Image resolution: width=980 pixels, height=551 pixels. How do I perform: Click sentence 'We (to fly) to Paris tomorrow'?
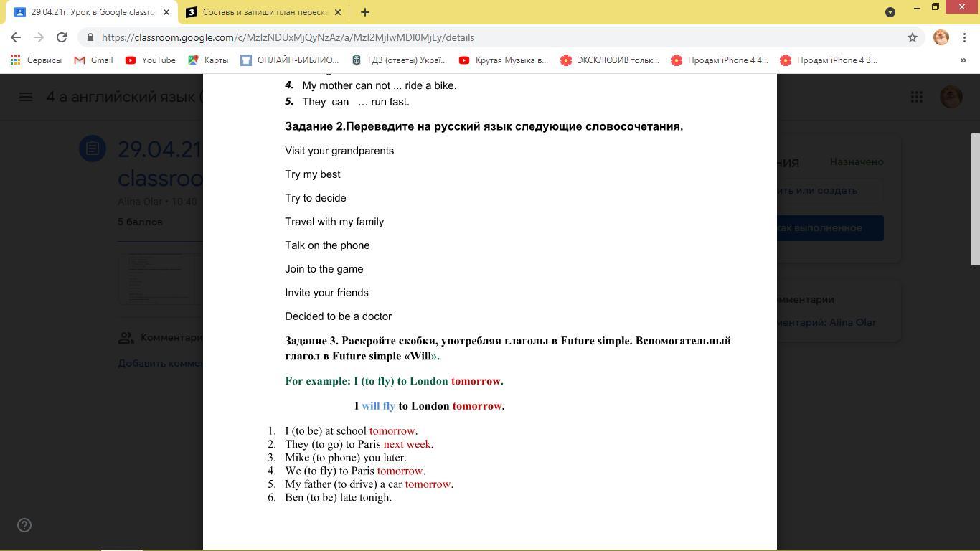(x=355, y=471)
